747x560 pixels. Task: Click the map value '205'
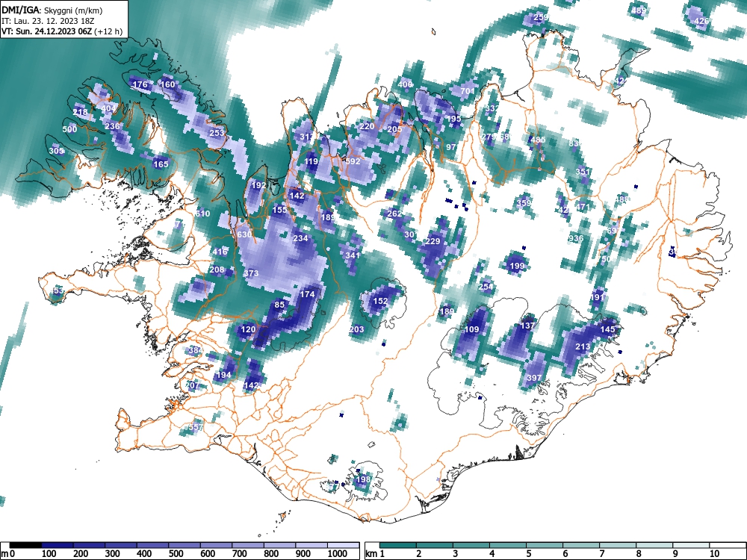coord(394,129)
